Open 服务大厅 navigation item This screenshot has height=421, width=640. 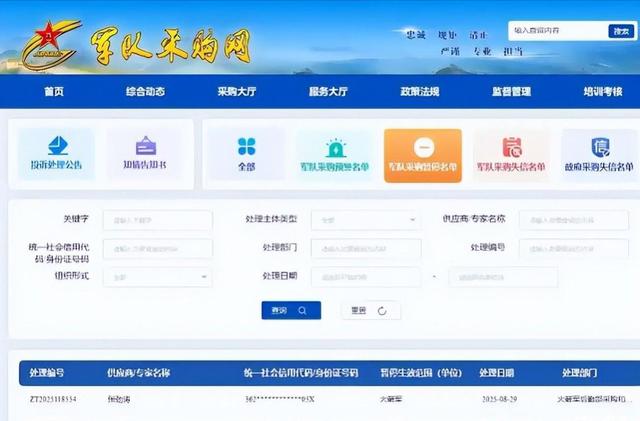click(x=328, y=91)
